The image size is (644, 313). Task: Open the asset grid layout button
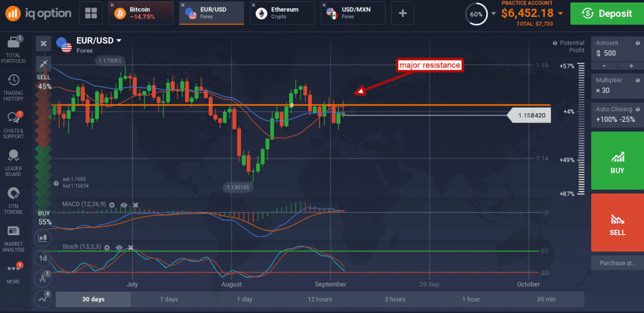(x=91, y=13)
